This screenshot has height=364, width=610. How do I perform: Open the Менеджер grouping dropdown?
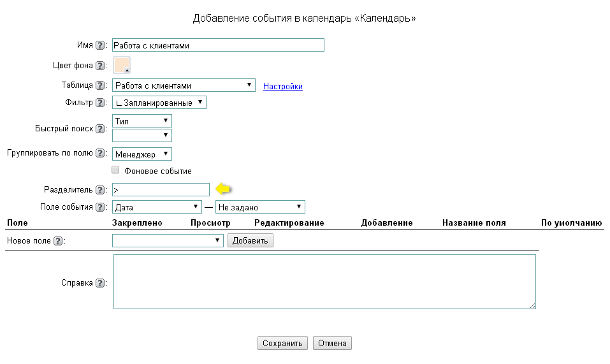(142, 154)
